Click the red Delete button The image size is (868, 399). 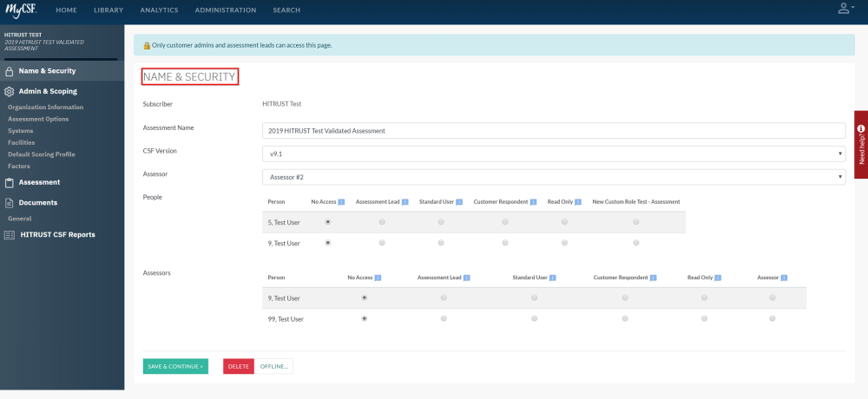239,366
